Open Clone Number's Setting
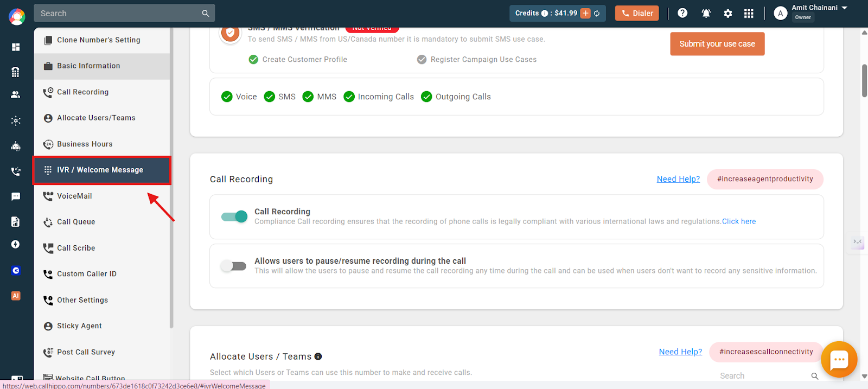868x389 pixels. tap(102, 40)
